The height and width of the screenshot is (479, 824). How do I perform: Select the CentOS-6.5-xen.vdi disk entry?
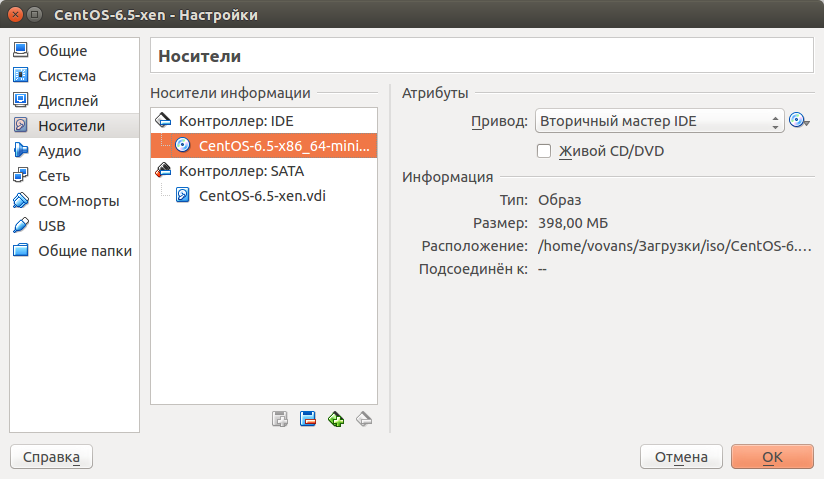264,196
